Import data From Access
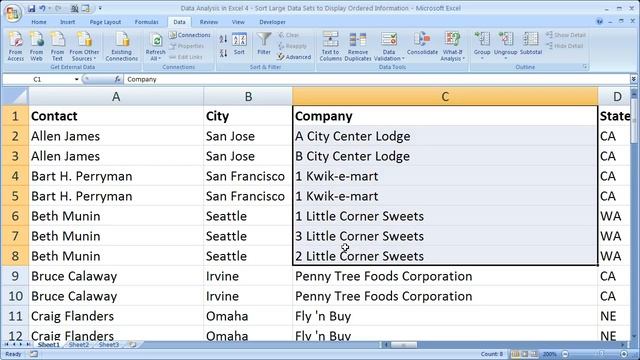The image size is (640, 360). pyautogui.click(x=16, y=47)
